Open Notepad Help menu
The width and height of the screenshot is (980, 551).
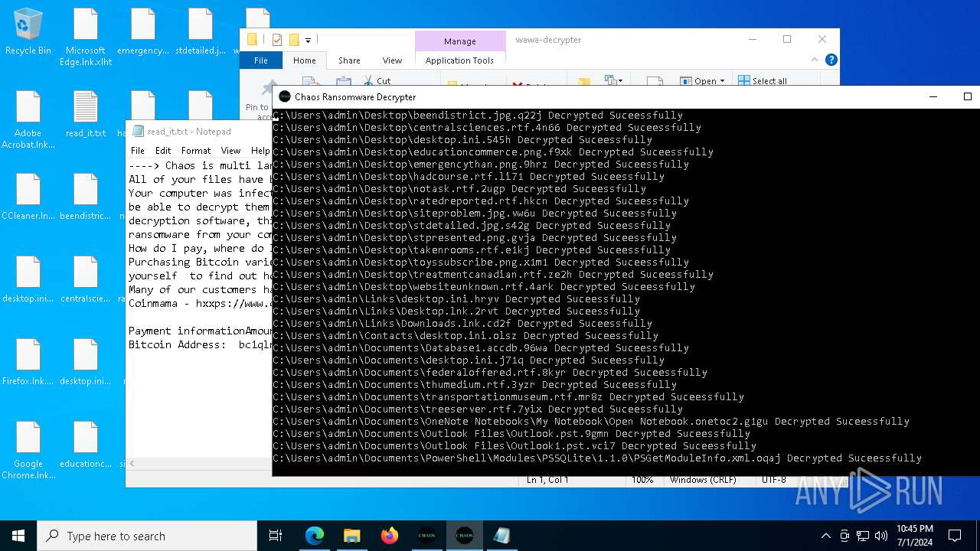tap(260, 151)
